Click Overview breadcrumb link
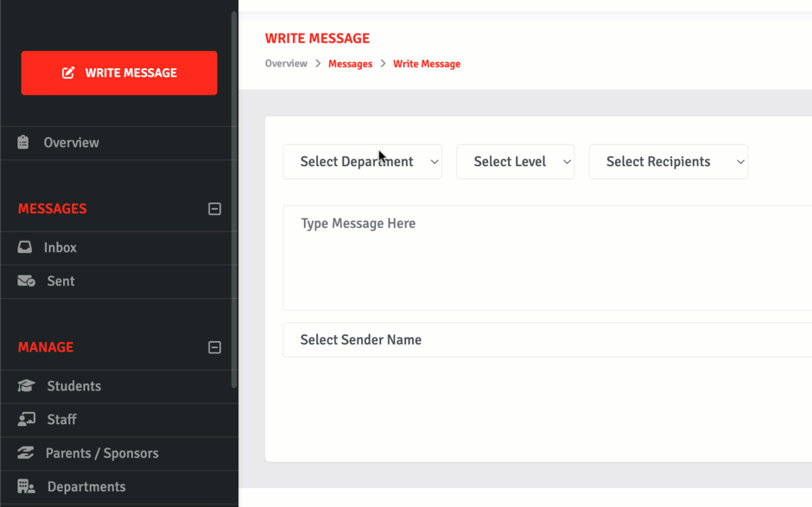This screenshot has width=812, height=507. point(286,64)
